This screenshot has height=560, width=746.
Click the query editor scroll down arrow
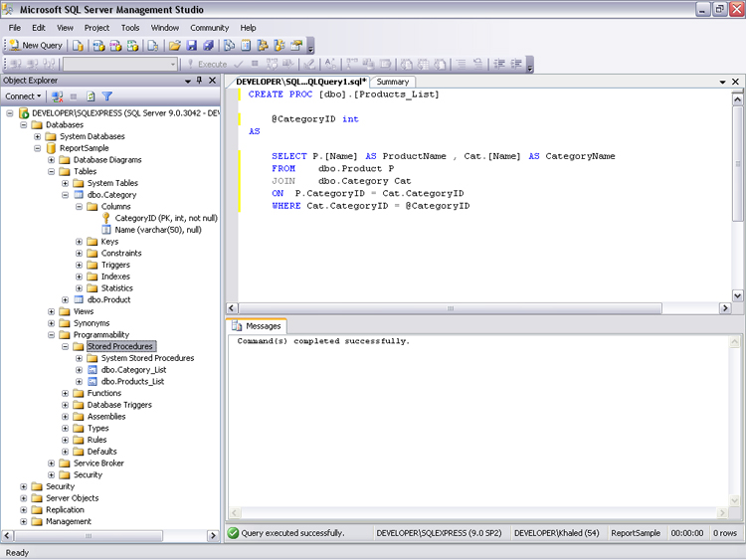pos(737,295)
